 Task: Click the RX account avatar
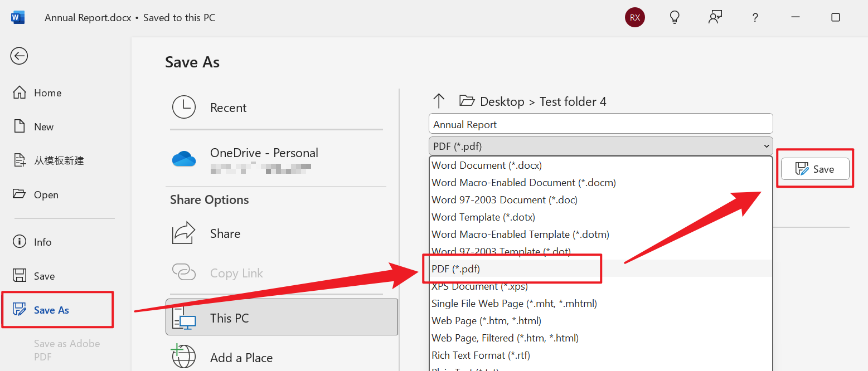point(634,17)
